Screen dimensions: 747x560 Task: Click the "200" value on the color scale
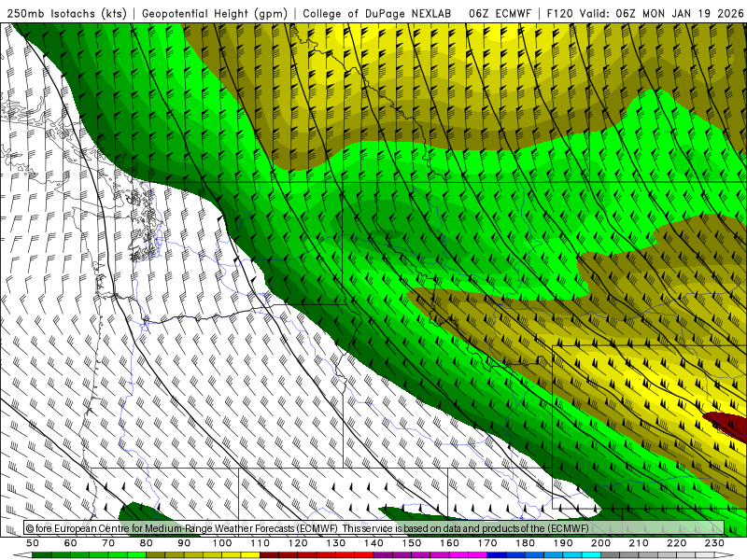pyautogui.click(x=600, y=543)
